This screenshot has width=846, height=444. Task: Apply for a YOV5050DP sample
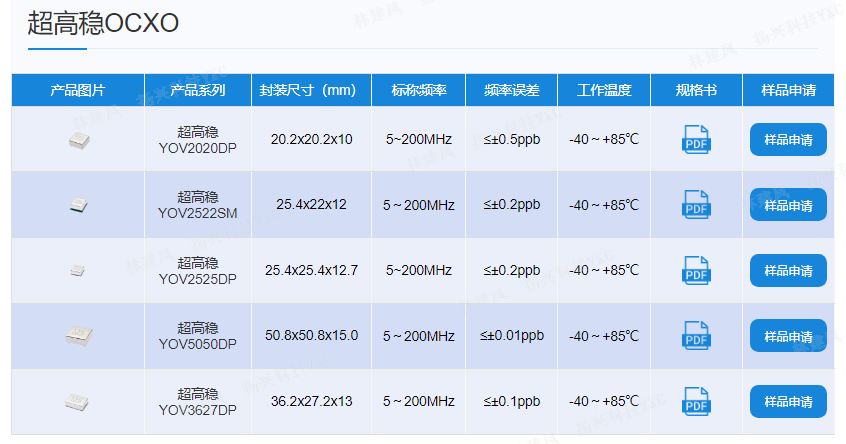point(788,336)
